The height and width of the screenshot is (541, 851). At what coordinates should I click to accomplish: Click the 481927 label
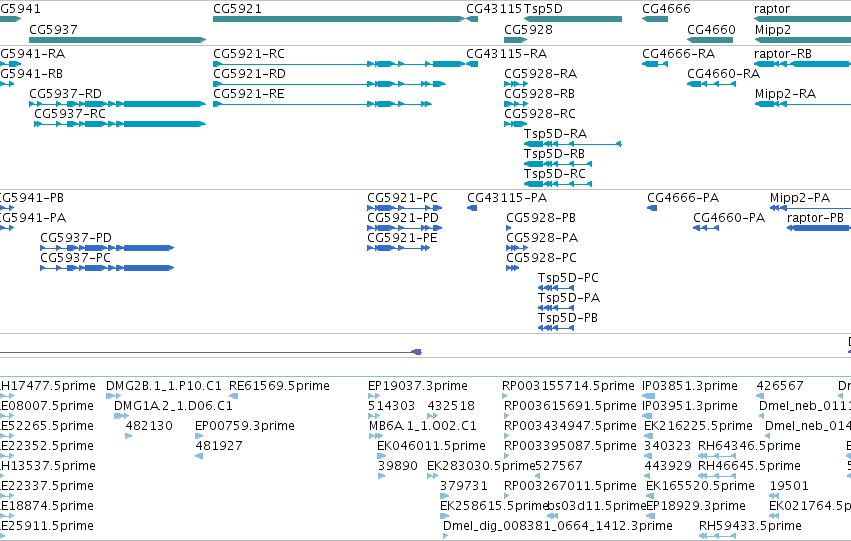click(x=219, y=445)
